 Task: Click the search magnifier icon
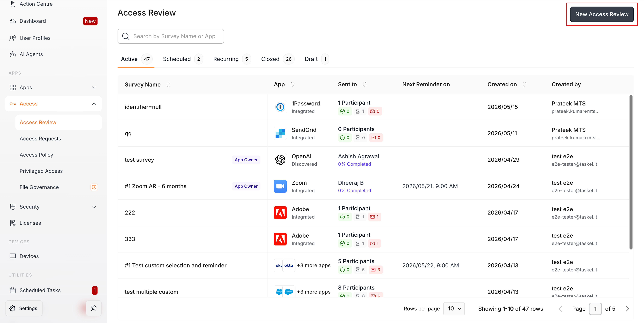(x=126, y=36)
